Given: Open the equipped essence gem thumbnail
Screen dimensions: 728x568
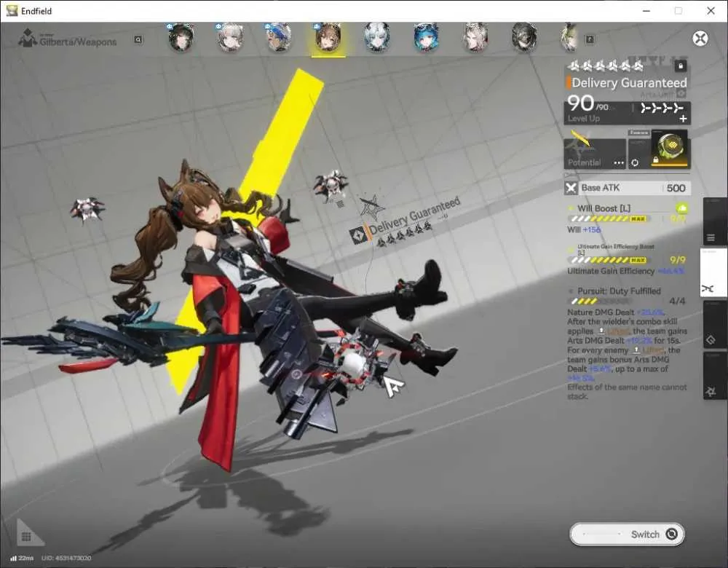Looking at the screenshot, I should pyautogui.click(x=670, y=149).
